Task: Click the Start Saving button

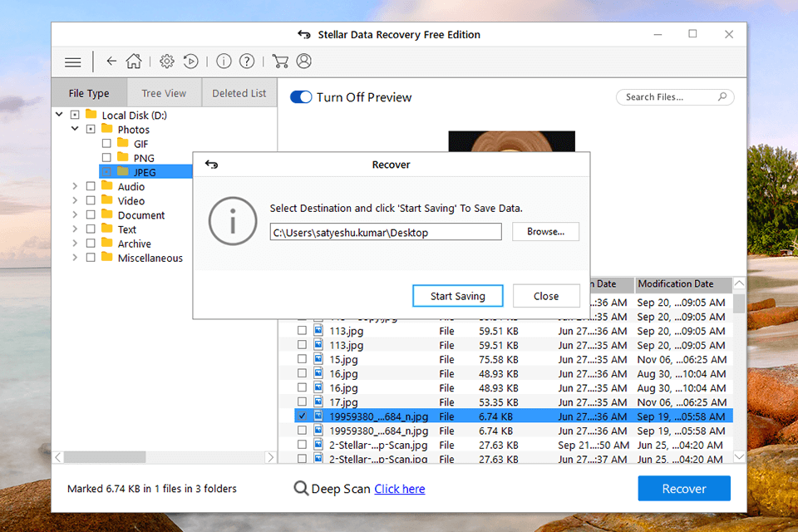Action: click(x=458, y=296)
